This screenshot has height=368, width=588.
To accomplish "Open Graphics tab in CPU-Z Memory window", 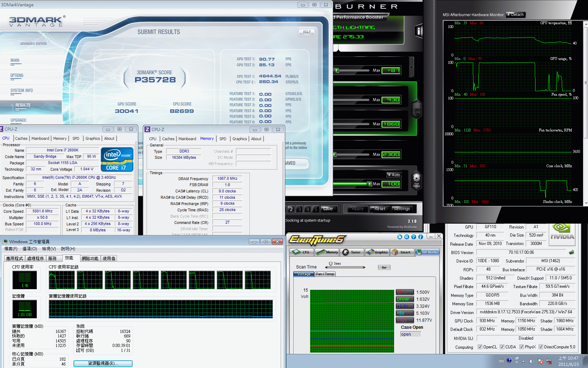I will click(x=240, y=139).
